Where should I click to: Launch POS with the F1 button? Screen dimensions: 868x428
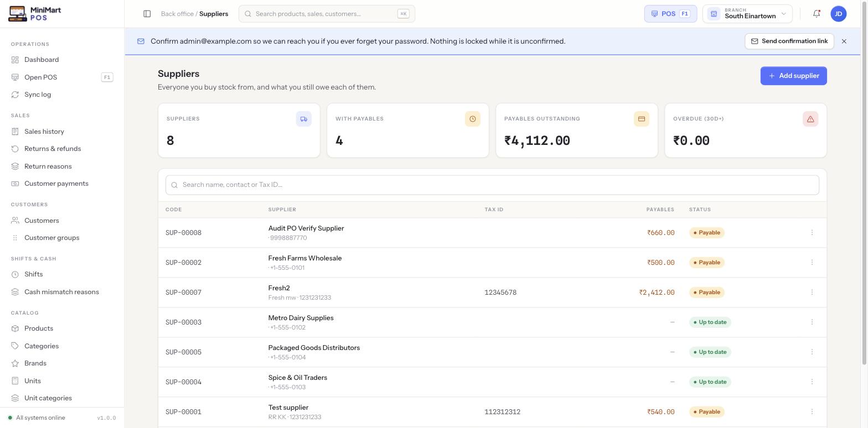[x=670, y=14]
